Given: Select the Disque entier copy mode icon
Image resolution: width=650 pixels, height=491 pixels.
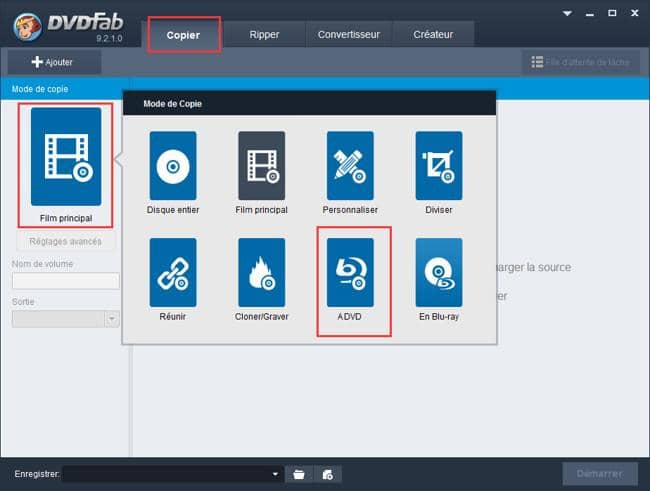Looking at the screenshot, I should tap(173, 165).
